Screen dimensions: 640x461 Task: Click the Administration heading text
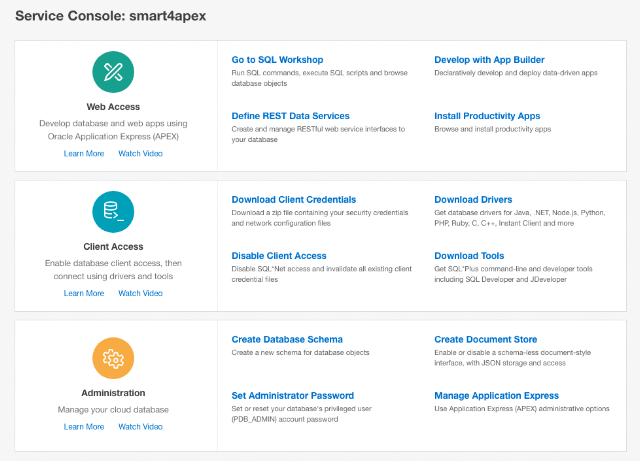coord(113,393)
